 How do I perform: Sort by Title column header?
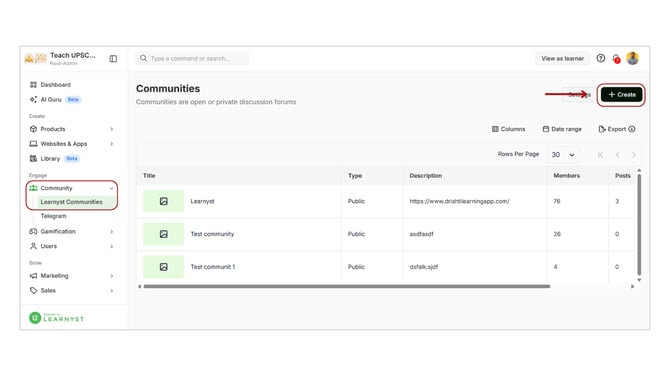tap(149, 176)
